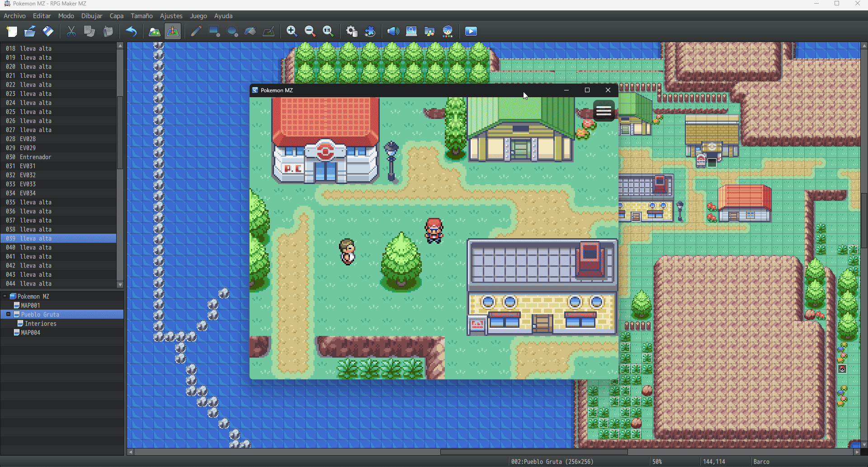Viewport: 868px width, 467px height.
Task: Click the event list vertical scrollbar thumb
Action: pos(120,132)
